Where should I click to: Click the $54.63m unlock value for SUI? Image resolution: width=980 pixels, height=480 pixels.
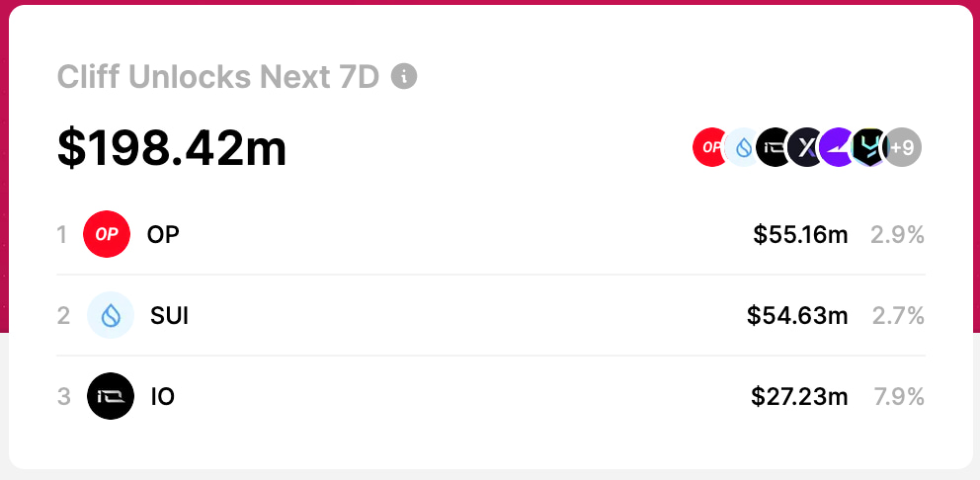coord(797,316)
